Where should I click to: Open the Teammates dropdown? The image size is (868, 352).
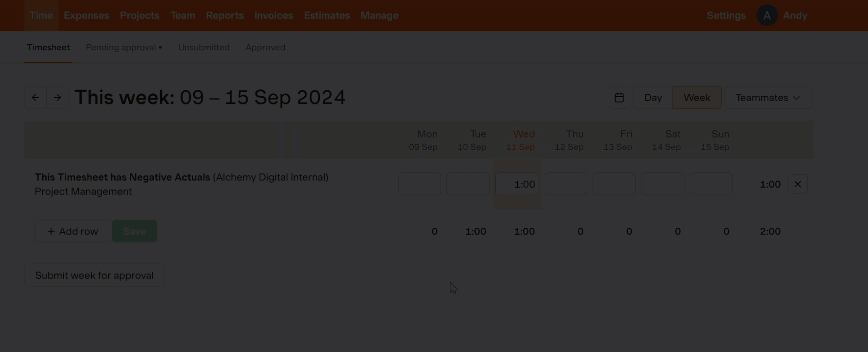click(768, 98)
